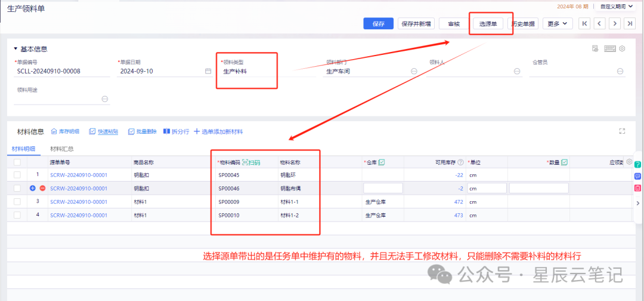Viewport: 644px width, 301px height.
Task: Click the blue add-row plus icon
Action: [x=33, y=188]
